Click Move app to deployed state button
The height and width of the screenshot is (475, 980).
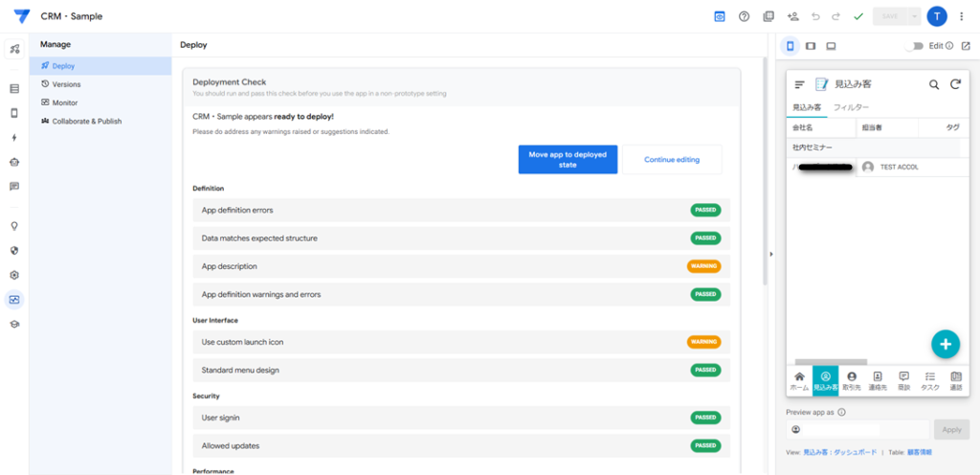[568, 159]
